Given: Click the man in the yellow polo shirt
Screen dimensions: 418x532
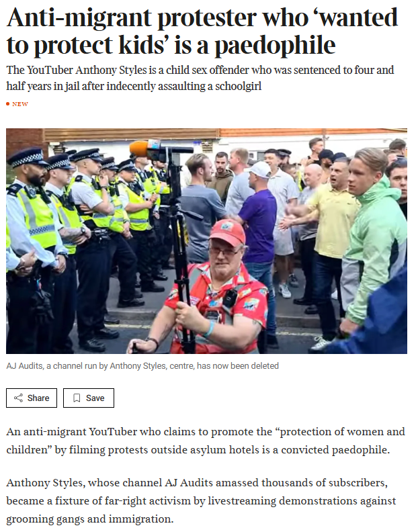Looking at the screenshot, I should coord(331,230).
